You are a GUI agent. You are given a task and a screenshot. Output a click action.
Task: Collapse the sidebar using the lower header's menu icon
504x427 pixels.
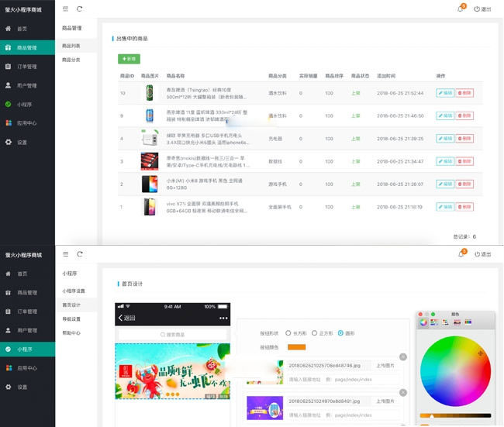click(65, 253)
